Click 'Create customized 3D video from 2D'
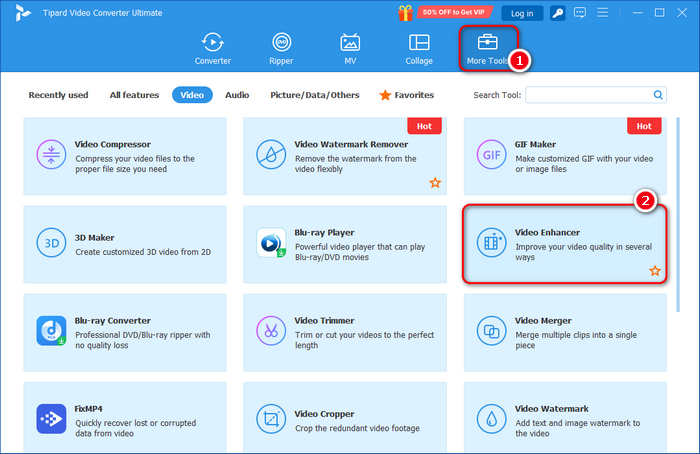Screen dimensions: 700x454 point(143,252)
